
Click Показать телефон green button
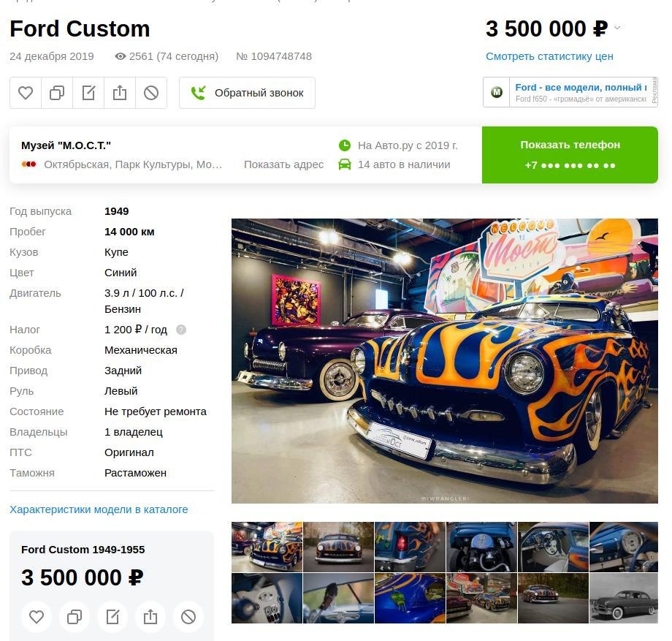[570, 155]
